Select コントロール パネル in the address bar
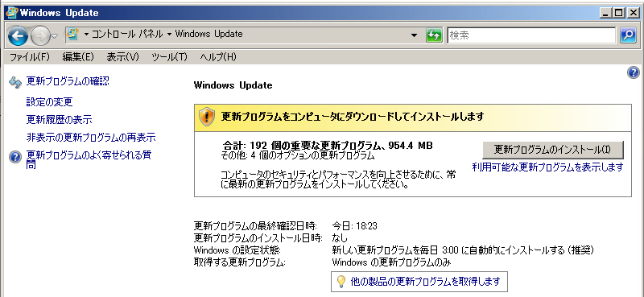 (x=127, y=34)
